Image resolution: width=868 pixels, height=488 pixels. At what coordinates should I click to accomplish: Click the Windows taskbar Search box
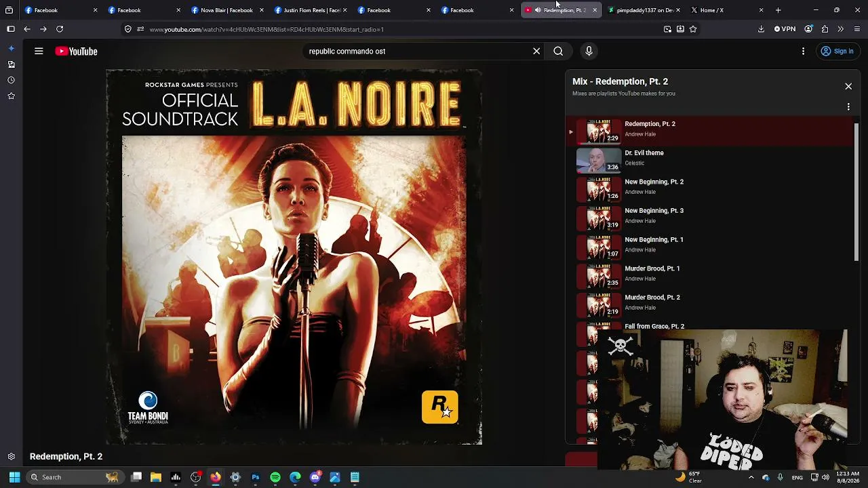point(74,477)
